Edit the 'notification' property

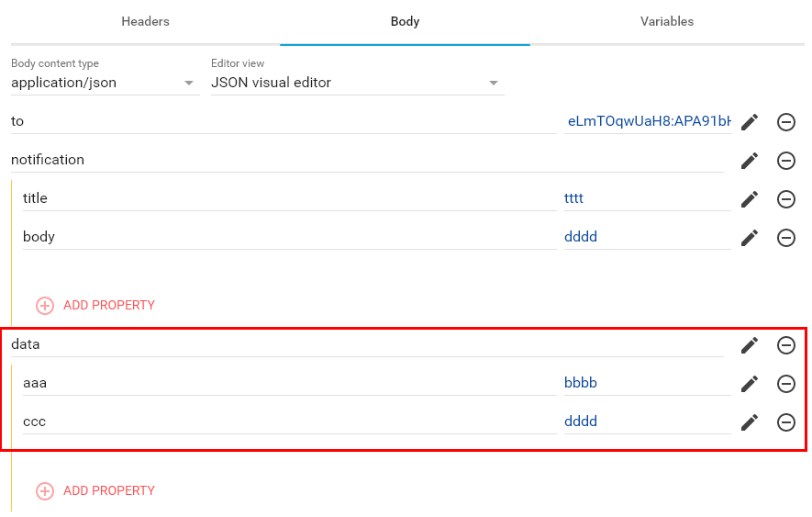tap(750, 160)
